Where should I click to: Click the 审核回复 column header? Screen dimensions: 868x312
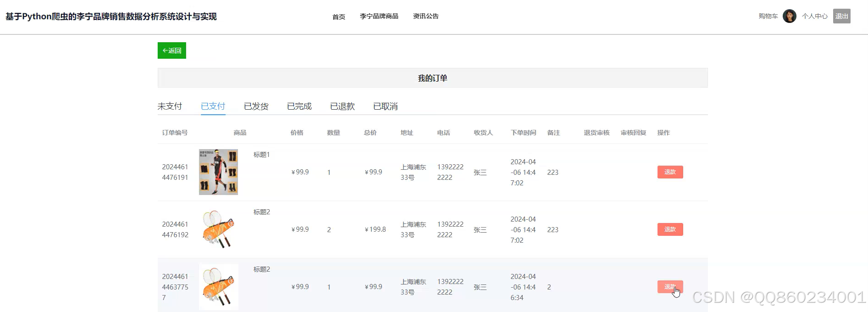(634, 133)
